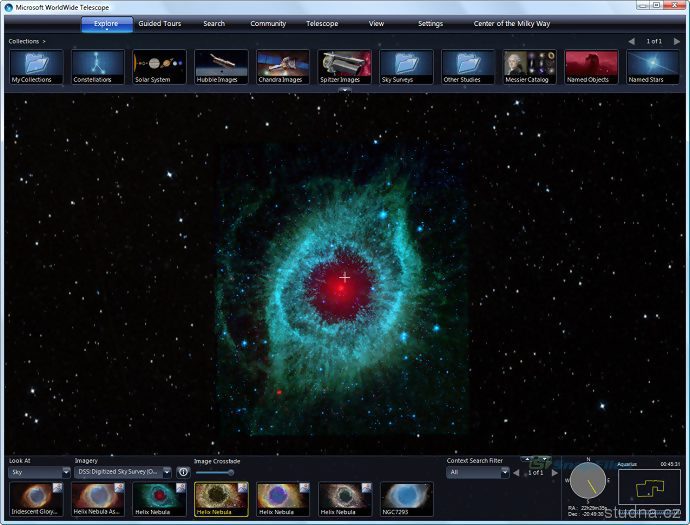This screenshot has height=525, width=690.
Task: Click the compass orientation dial
Action: click(x=588, y=481)
